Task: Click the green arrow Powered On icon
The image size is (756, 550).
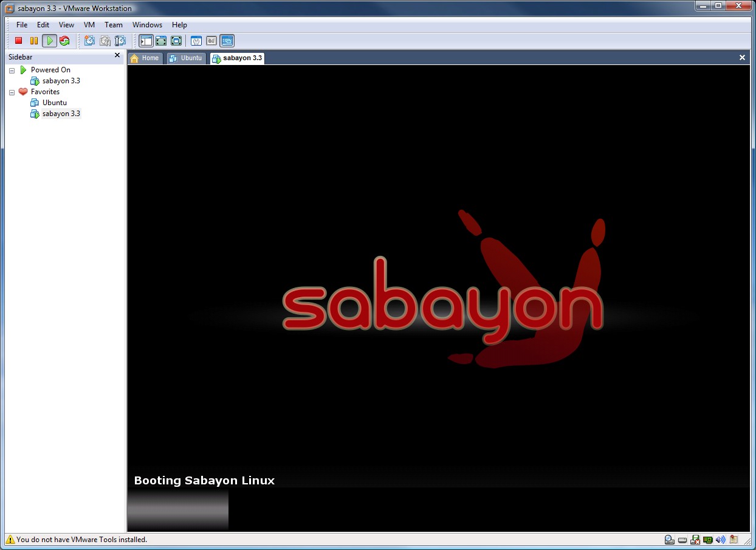Action: coord(23,70)
